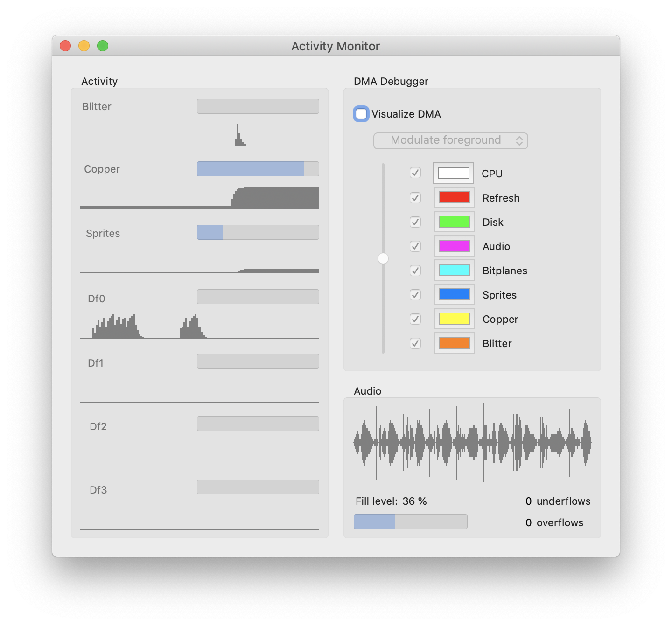Close the Activity Monitor window

click(x=65, y=46)
